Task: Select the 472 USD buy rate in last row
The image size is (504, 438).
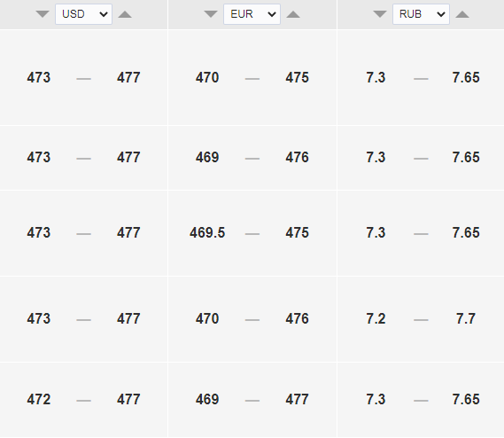Action: [39, 399]
